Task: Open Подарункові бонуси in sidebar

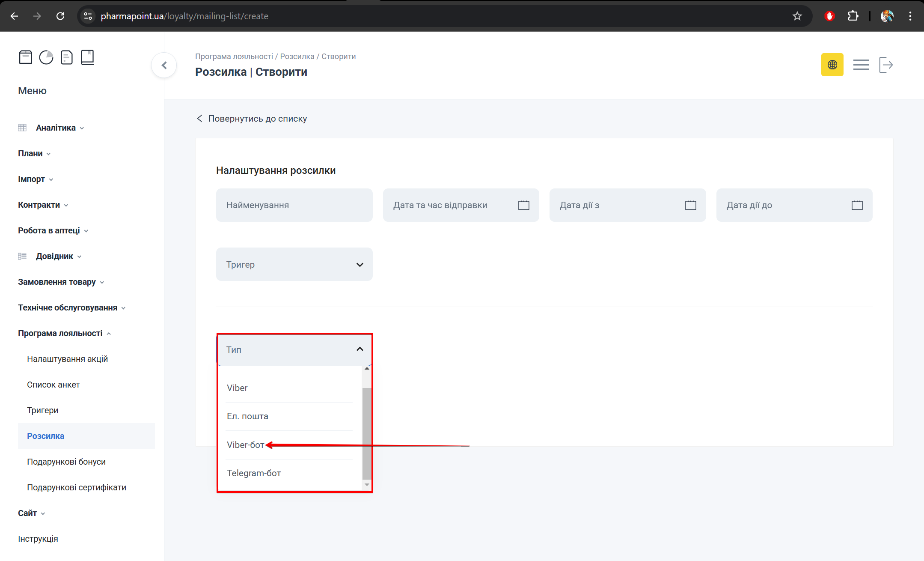Action: click(66, 462)
